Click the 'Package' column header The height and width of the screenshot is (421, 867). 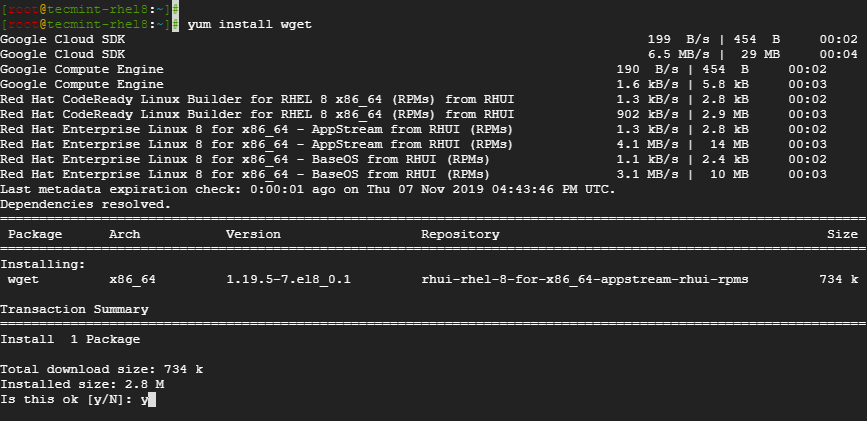[35, 234]
